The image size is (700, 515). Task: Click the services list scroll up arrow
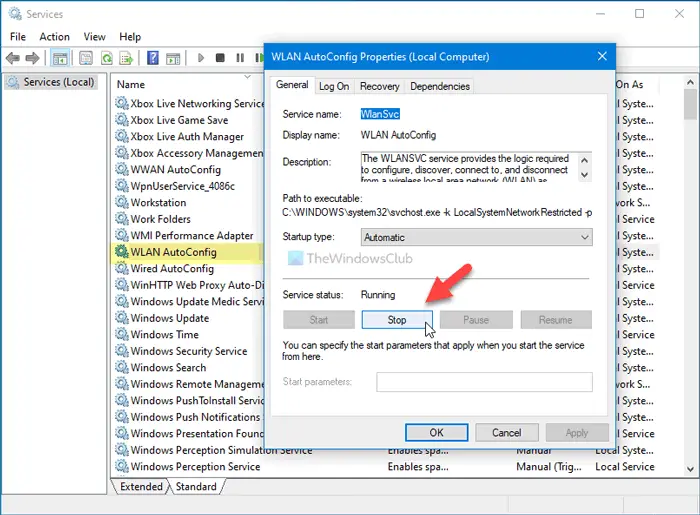pos(690,82)
